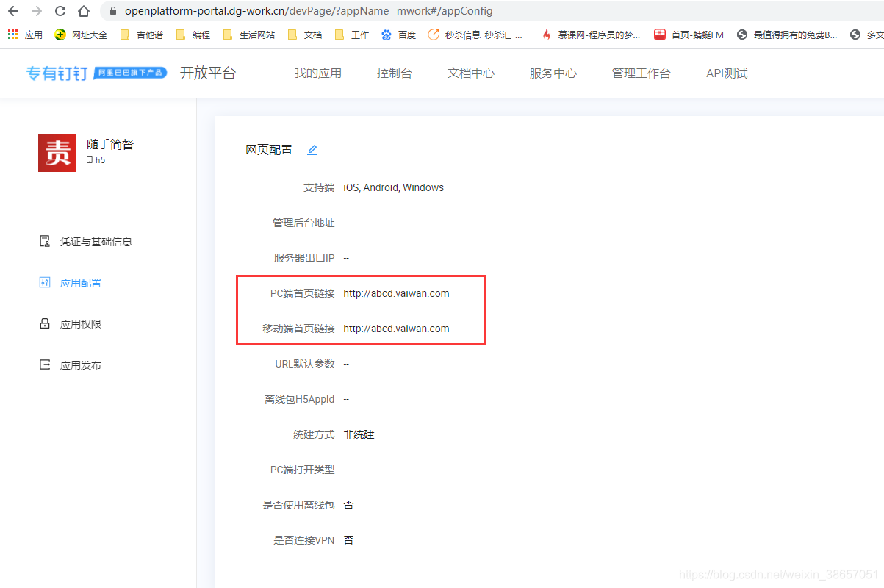Click the 开放平台 title

click(x=208, y=73)
